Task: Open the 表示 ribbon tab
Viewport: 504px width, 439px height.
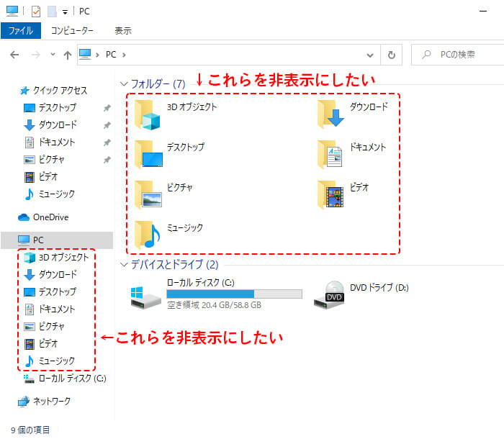Action: [x=123, y=30]
